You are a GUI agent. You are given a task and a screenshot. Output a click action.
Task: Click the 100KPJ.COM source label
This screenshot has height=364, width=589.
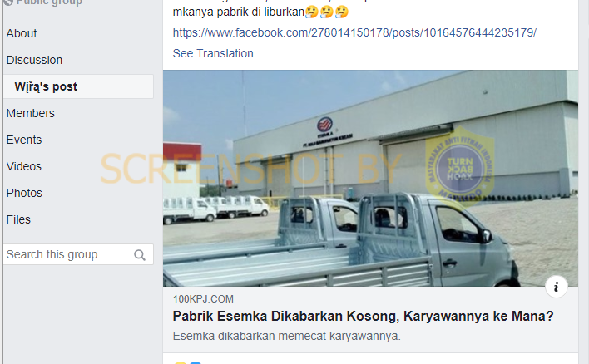pos(203,299)
